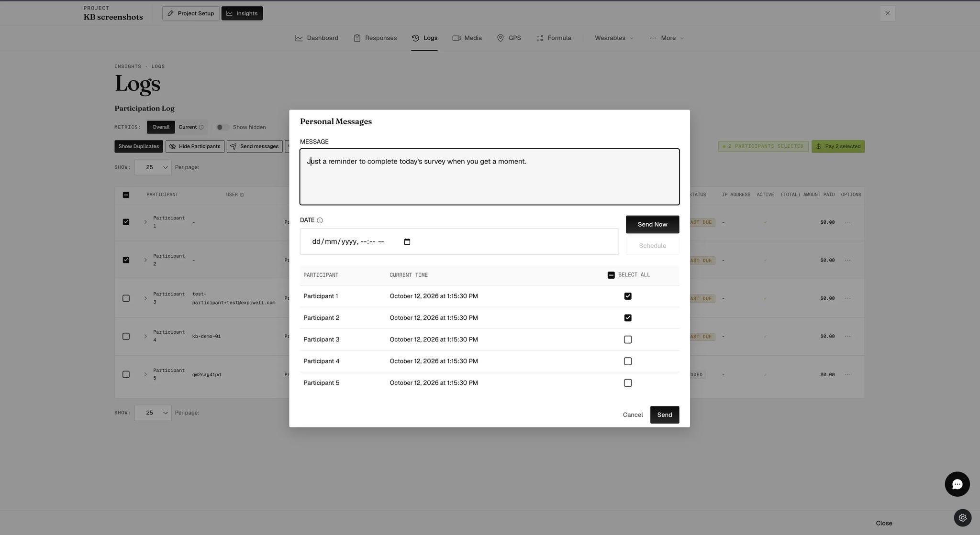Expand the Participant 4 row chevron
Image resolution: width=980 pixels, height=535 pixels.
point(145,337)
